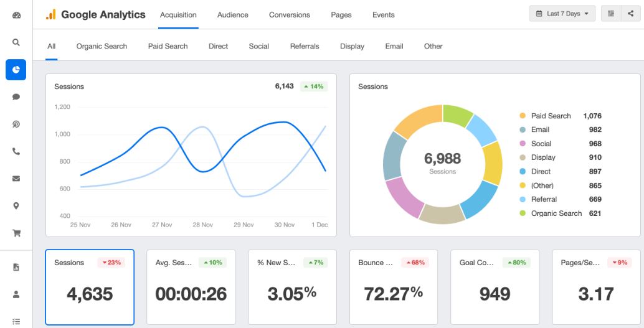Select the Sessions 4,635 metric card
This screenshot has width=644, height=328.
(x=90, y=287)
